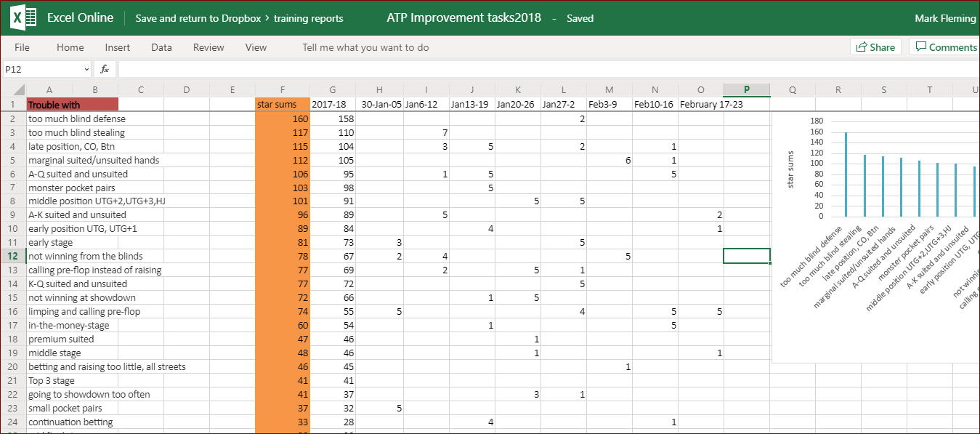This screenshot has width=980, height=434.
Task: Select column F header
Action: 283,90
